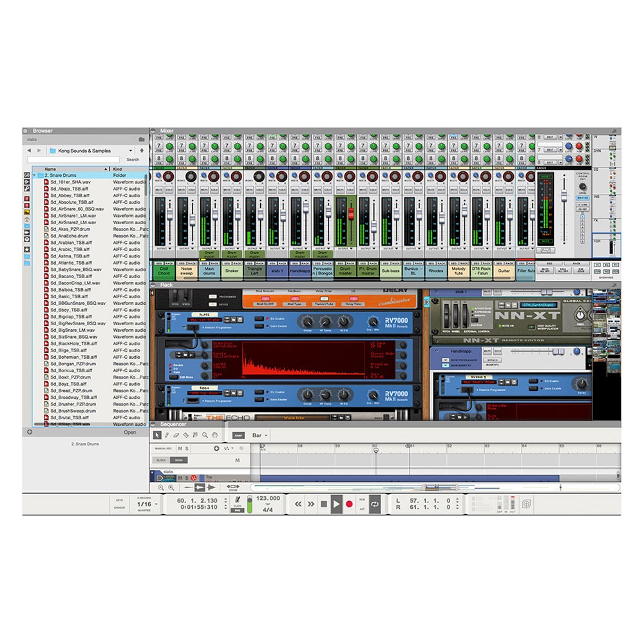Click the Fast Forward button in transport
Viewport: 644px width, 644px height.
pyautogui.click(x=311, y=504)
